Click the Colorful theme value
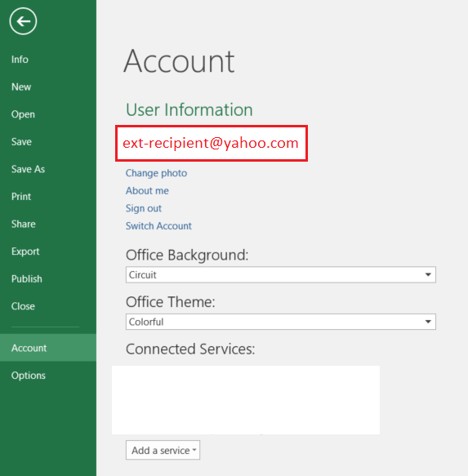This screenshot has height=476, width=468. 146,322
